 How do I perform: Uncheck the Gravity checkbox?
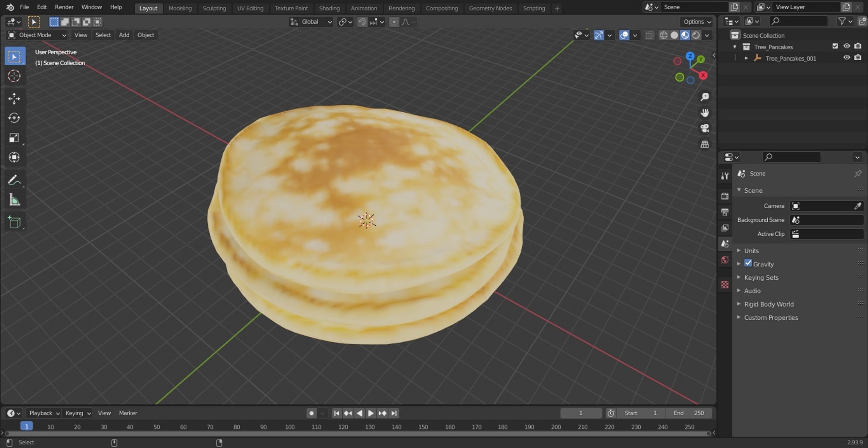(748, 263)
